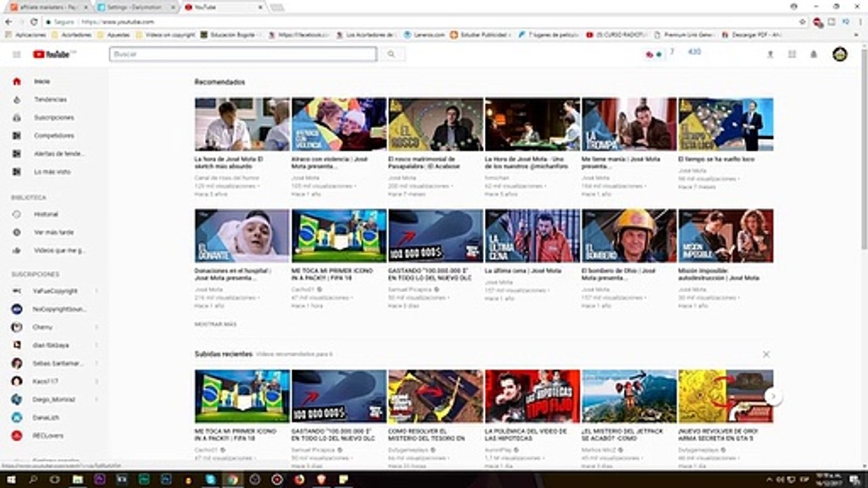Open the El Rosco video thumbnail

[435, 124]
